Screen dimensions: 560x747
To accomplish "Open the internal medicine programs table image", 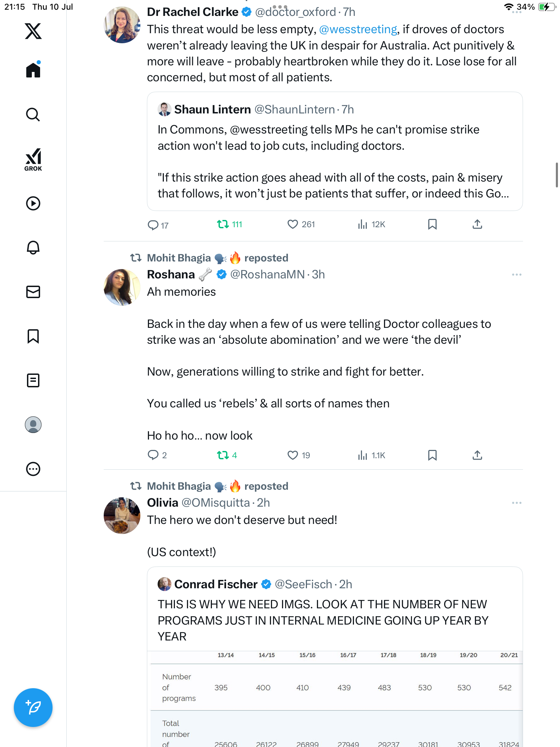I will coord(335,699).
